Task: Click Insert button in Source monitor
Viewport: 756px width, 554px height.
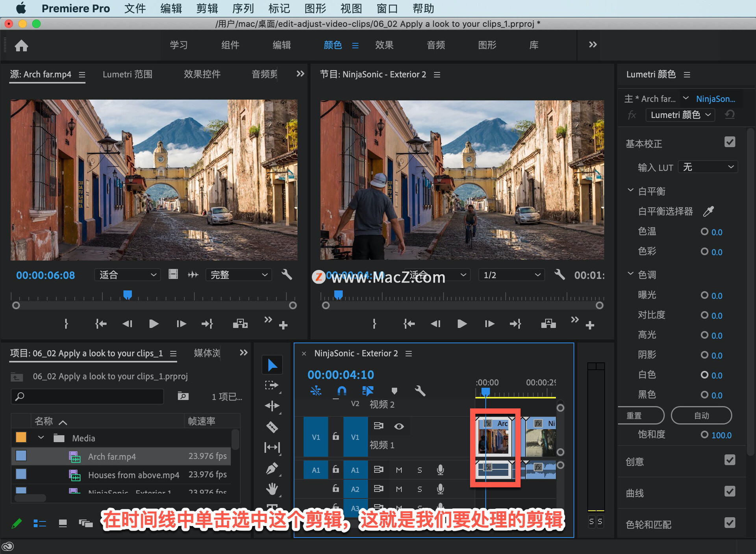Action: (x=240, y=324)
